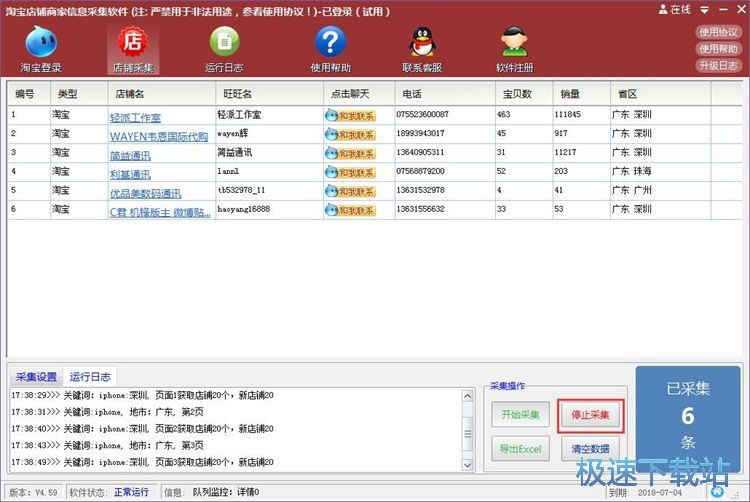This screenshot has width=750, height=502.
Task: Click 和我联系 icon in wayen辉 row
Action: pyautogui.click(x=351, y=135)
